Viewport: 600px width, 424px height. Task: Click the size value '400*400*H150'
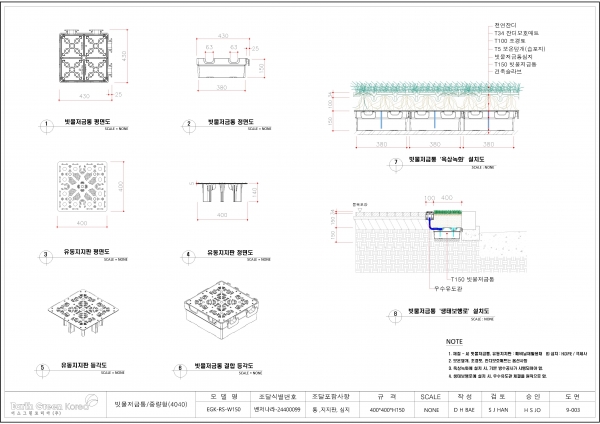point(387,410)
